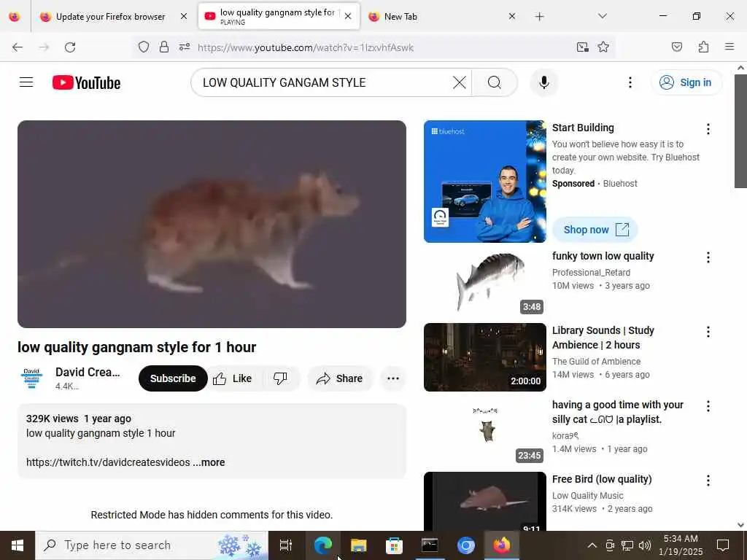Open a new tab with the plus button
Image resolution: width=747 pixels, height=560 pixels.
pyautogui.click(x=539, y=17)
